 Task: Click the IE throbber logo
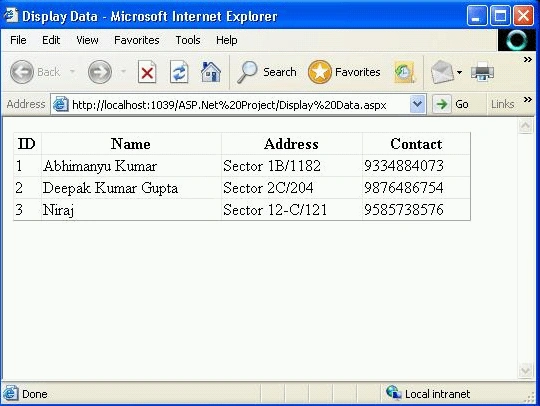[x=517, y=40]
